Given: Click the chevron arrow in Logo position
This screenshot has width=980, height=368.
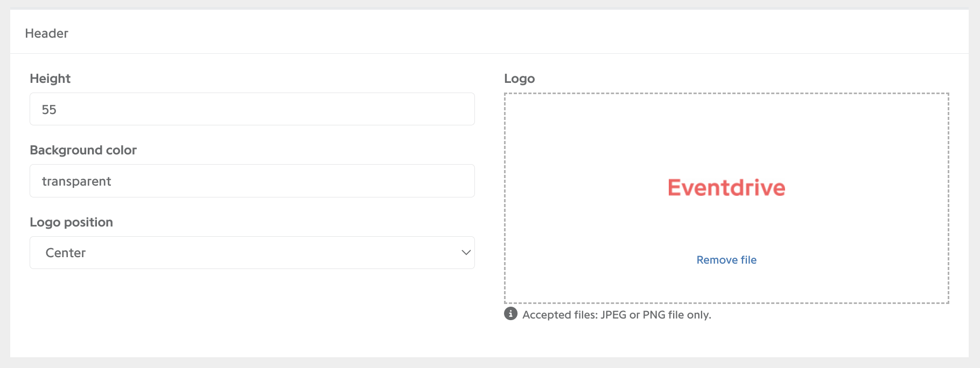Looking at the screenshot, I should tap(466, 252).
